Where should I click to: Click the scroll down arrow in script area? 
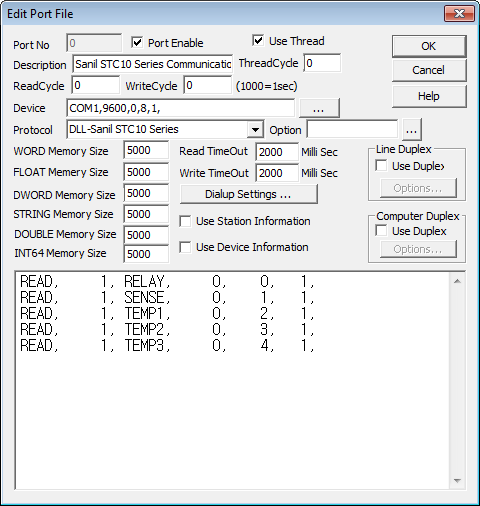pos(457,480)
